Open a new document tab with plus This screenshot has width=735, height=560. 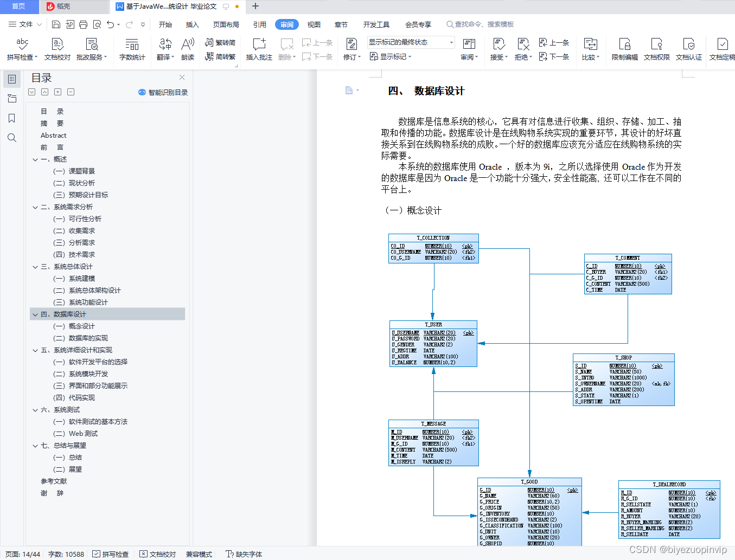[x=255, y=7]
